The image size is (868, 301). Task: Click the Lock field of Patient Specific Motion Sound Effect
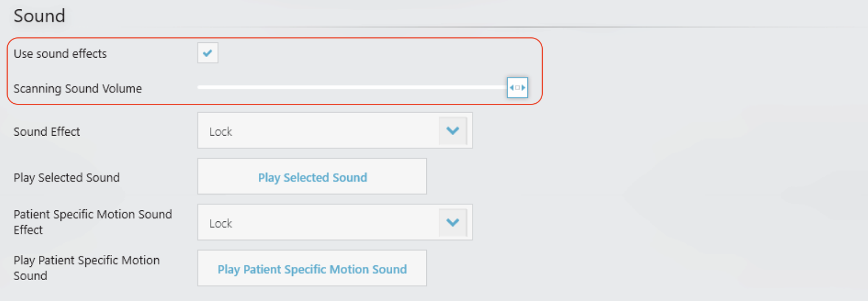(x=319, y=222)
